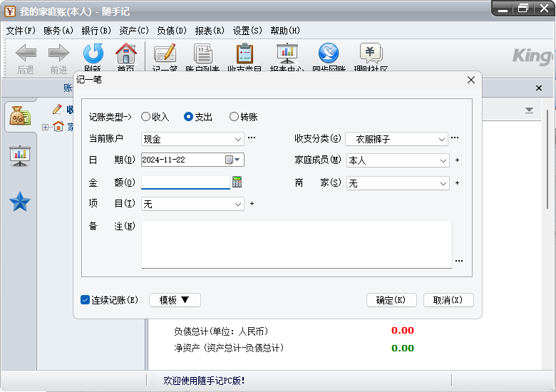Click the vertical scrollbar on right panel
The image size is (556, 392).
click(x=547, y=214)
